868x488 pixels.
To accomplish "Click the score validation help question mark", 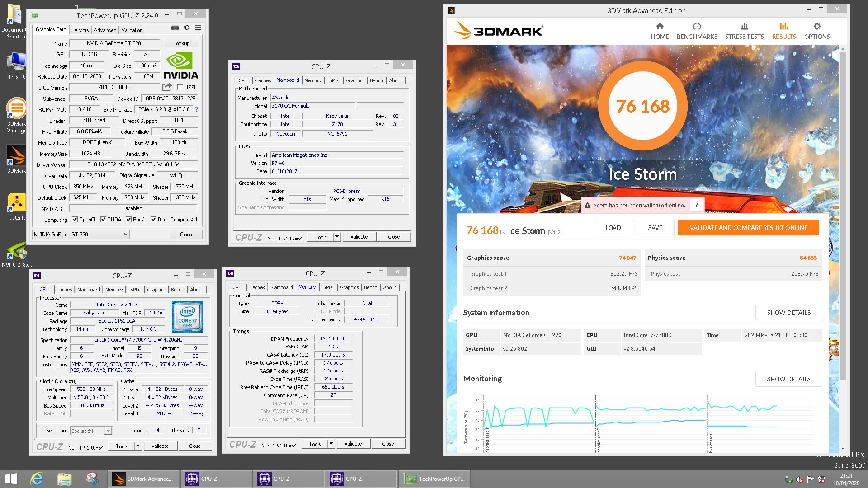I will point(696,205).
